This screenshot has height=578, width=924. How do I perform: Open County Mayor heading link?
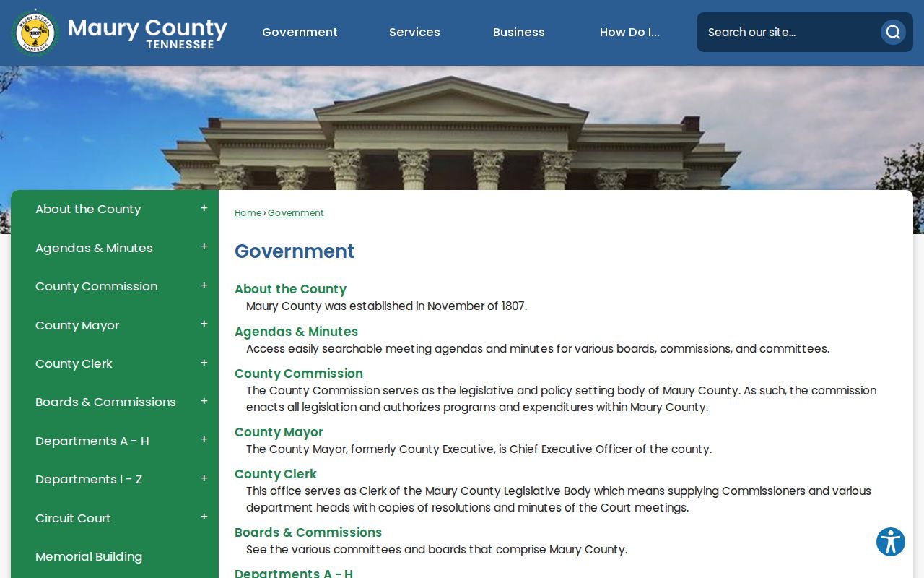pos(279,432)
